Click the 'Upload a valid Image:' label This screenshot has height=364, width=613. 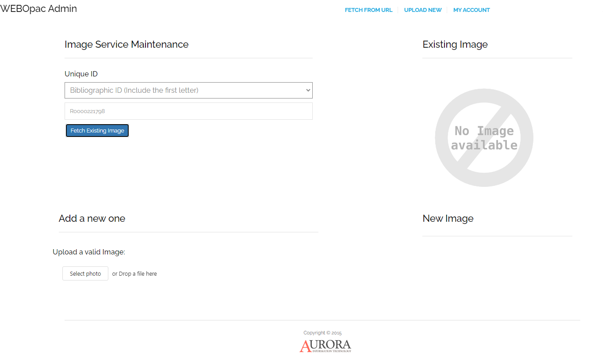pyautogui.click(x=89, y=252)
